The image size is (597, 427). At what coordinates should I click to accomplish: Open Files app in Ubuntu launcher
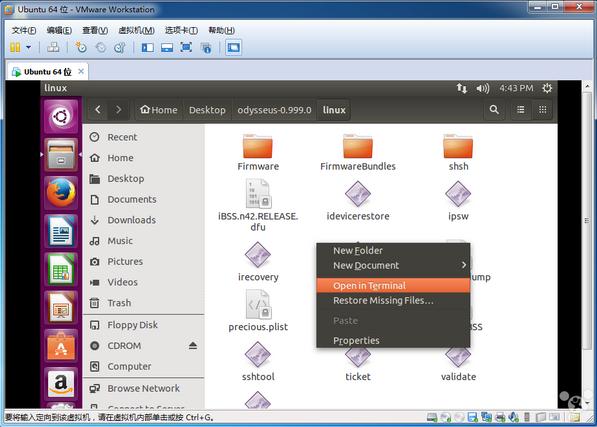point(61,154)
